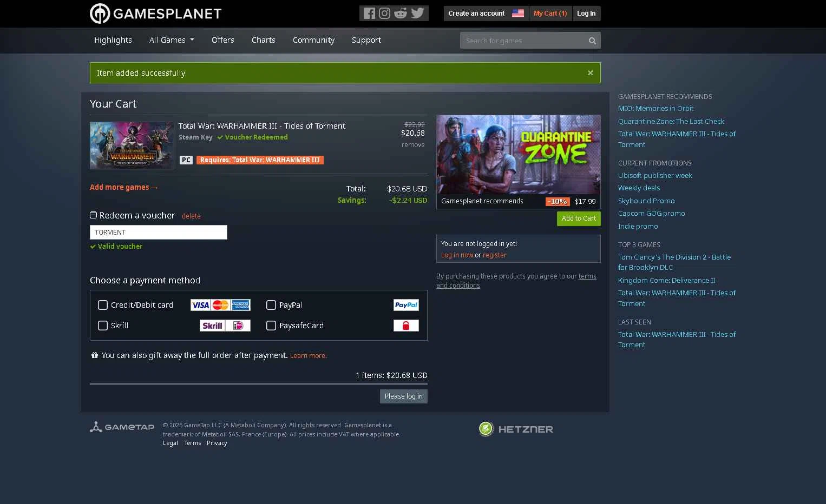The width and height of the screenshot is (826, 504).
Task: Collapse the Redeem a voucher section
Action: (x=93, y=215)
